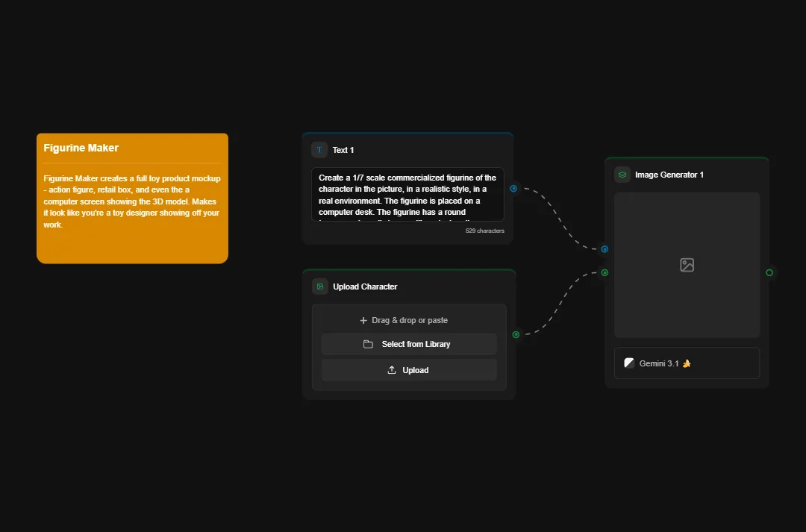Click the green output port of Upload Character
Viewport: 806px width, 532px height.
(x=515, y=334)
